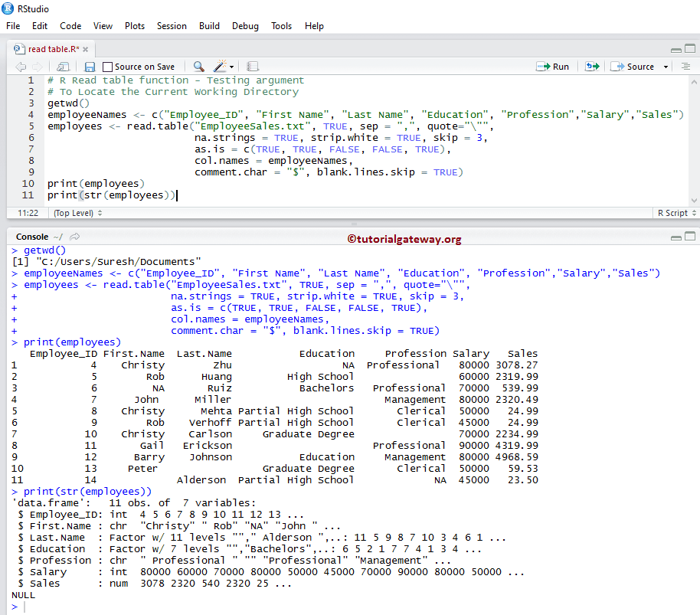Screen dimensions: 700x615
Task: Open the Source button dropdown arrow
Action: pyautogui.click(x=666, y=67)
